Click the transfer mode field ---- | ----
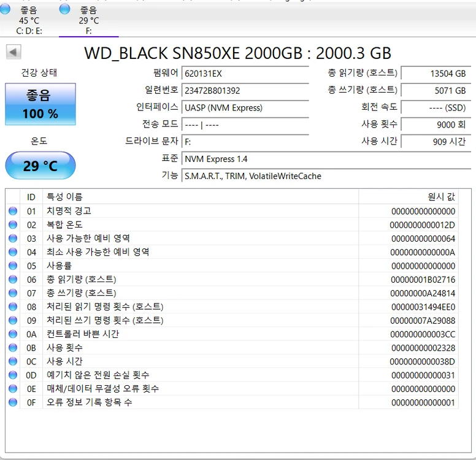 [245, 125]
